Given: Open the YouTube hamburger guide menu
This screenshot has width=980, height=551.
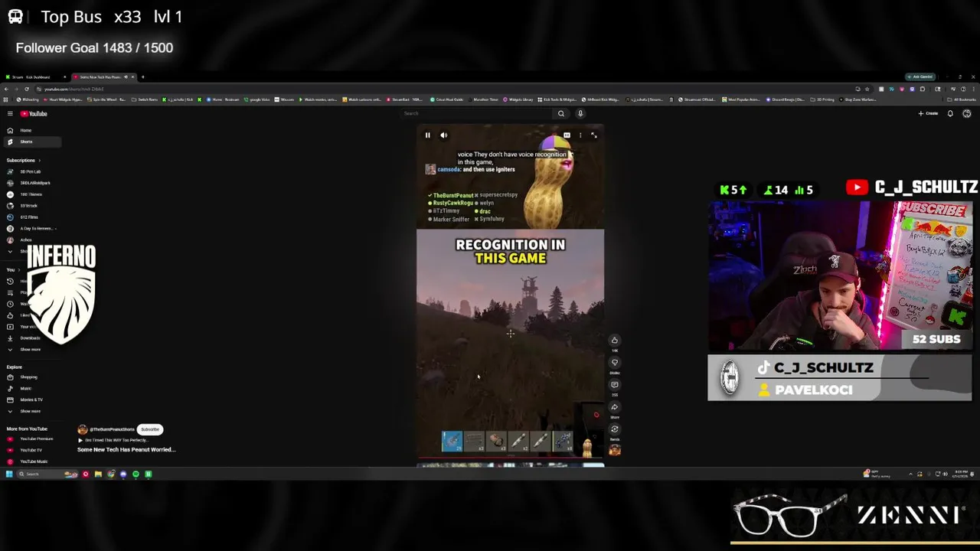Looking at the screenshot, I should [x=10, y=113].
